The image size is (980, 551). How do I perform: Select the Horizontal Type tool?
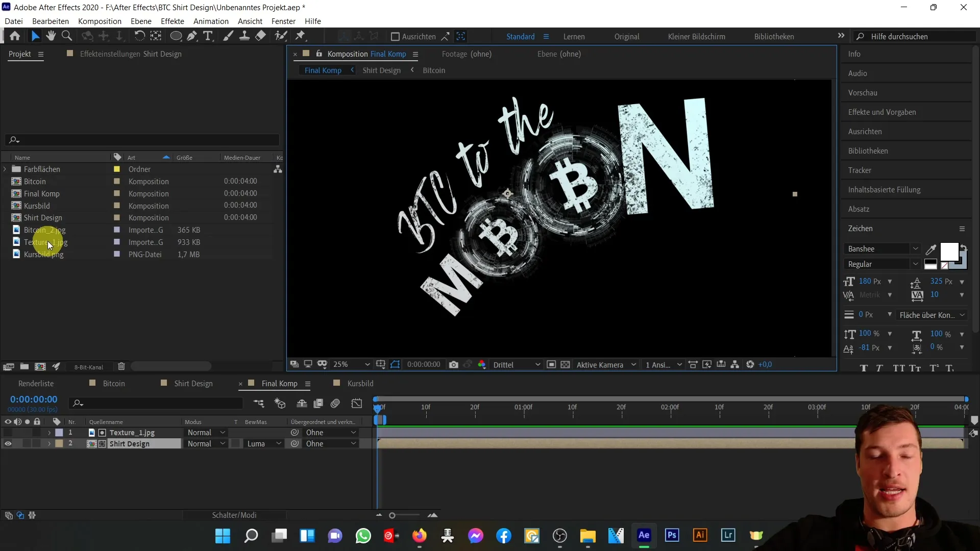(x=208, y=36)
